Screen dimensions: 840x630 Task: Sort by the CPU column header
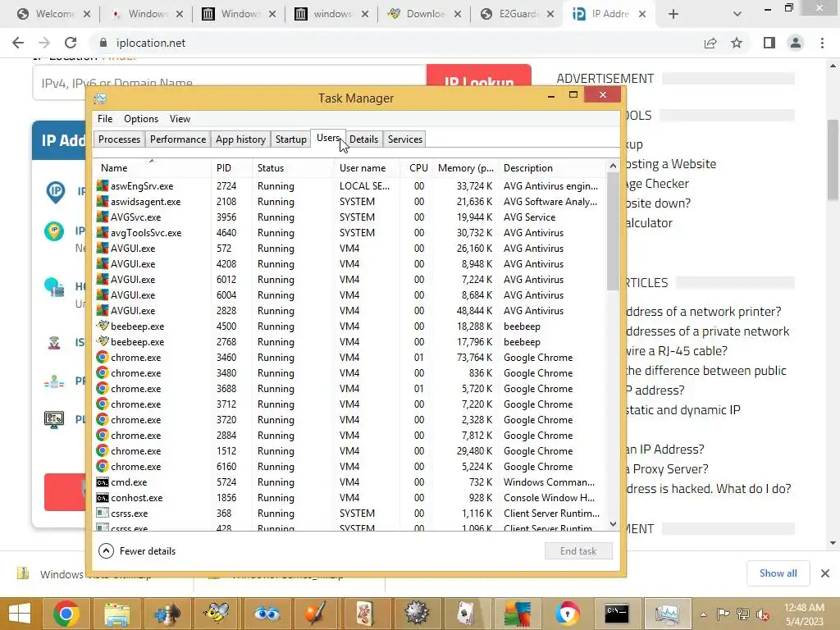(x=417, y=167)
